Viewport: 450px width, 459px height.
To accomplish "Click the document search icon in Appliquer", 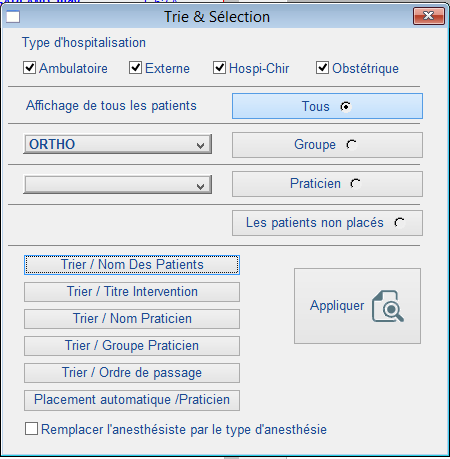I will tap(388, 306).
